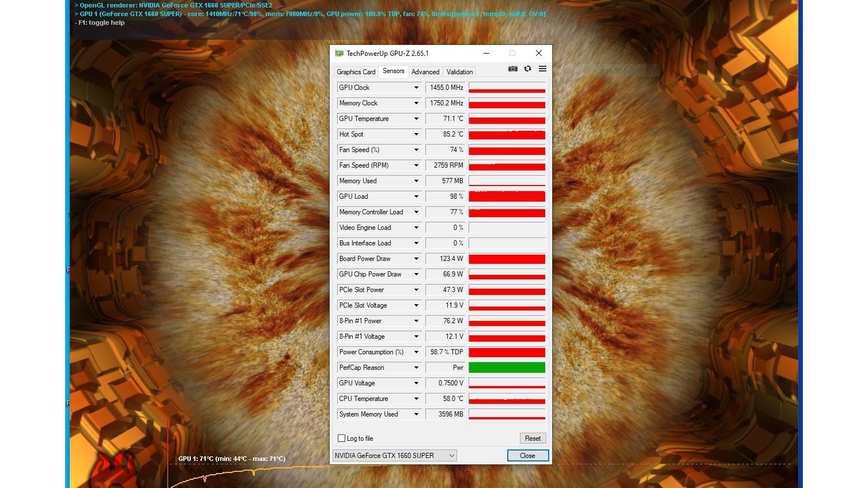Open the Bus Interface Load dropdown
Screen dimensions: 868x488
coord(416,243)
